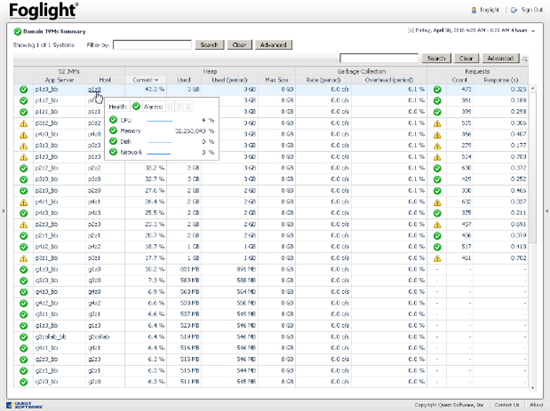Click the requests warning icon in the p3z1_bb row
Image resolution: width=550 pixels, height=411 pixels.
437,258
